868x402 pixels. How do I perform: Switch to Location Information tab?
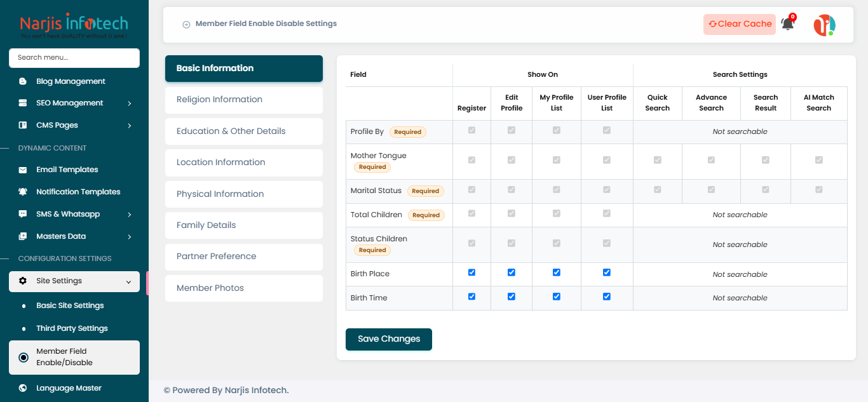click(244, 163)
